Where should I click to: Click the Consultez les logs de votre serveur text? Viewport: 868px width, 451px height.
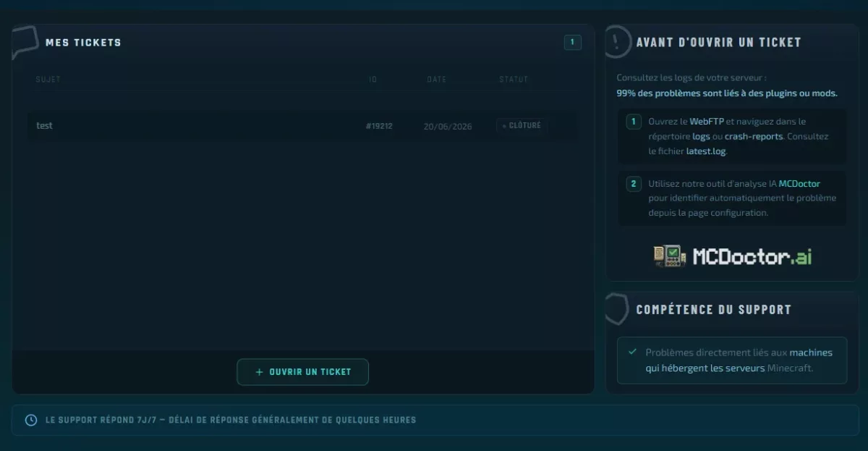pos(691,77)
